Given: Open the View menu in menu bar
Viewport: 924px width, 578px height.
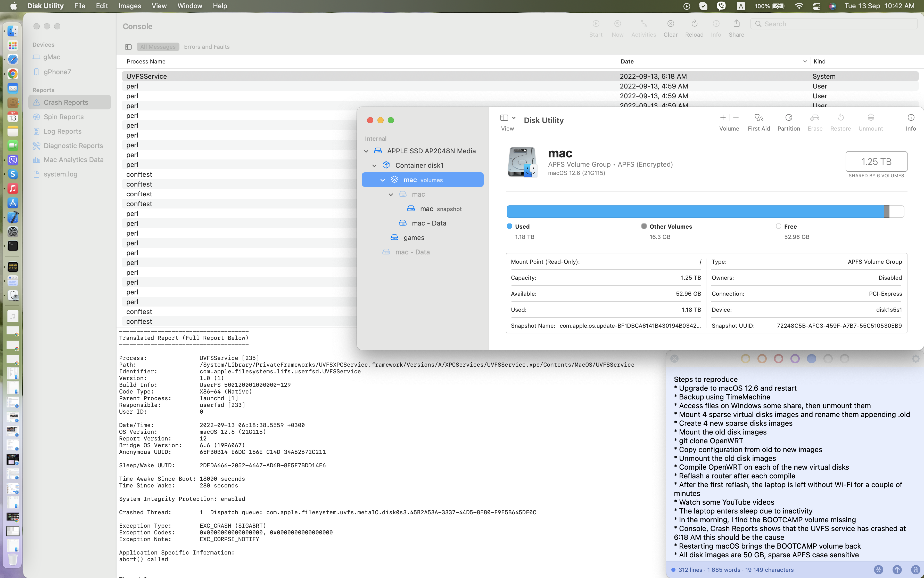Looking at the screenshot, I should pos(159,6).
